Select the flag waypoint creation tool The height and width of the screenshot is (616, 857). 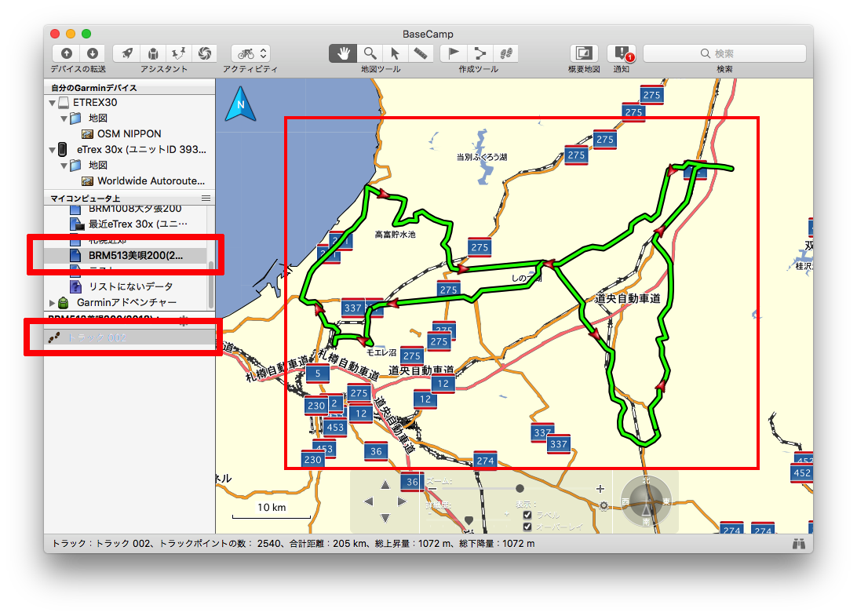click(x=454, y=53)
